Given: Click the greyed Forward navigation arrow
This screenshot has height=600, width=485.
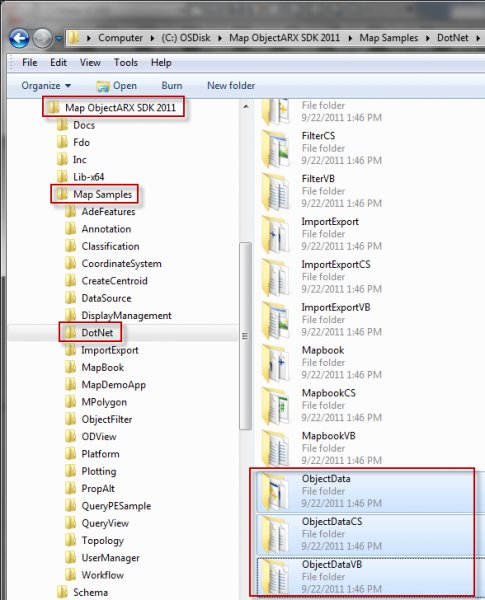Looking at the screenshot, I should 42,38.
